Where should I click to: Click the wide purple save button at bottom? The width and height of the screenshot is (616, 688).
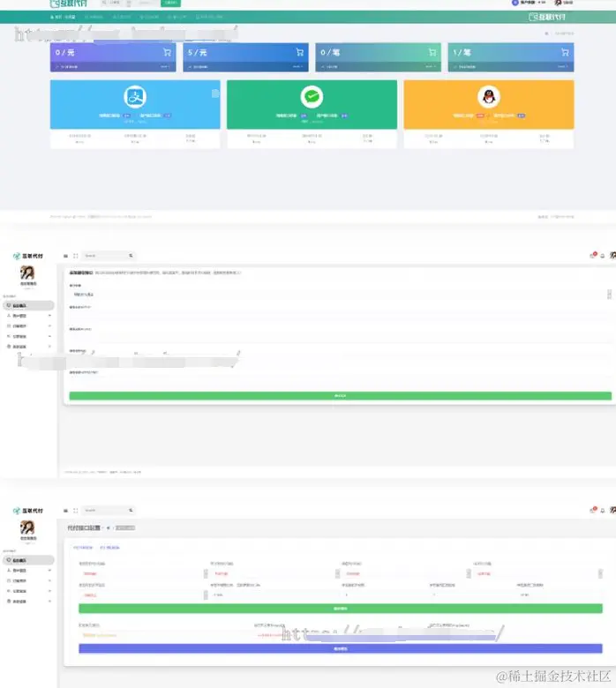[341, 648]
